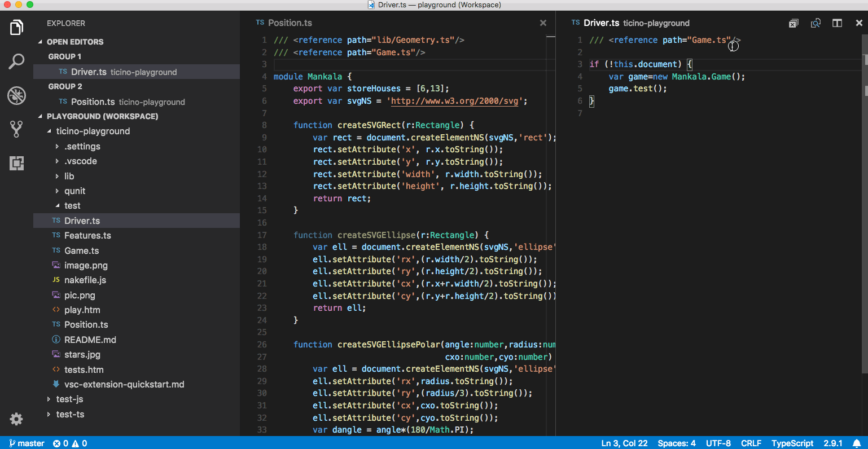Click the close-all-editors icon above Driver.ts
This screenshot has width=868, height=449.
pyautogui.click(x=793, y=23)
